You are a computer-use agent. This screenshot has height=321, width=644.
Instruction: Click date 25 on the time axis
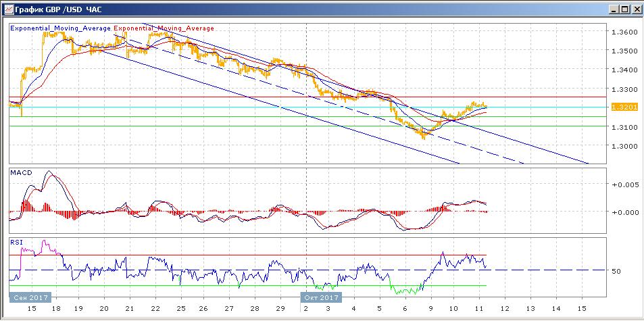[x=180, y=307]
